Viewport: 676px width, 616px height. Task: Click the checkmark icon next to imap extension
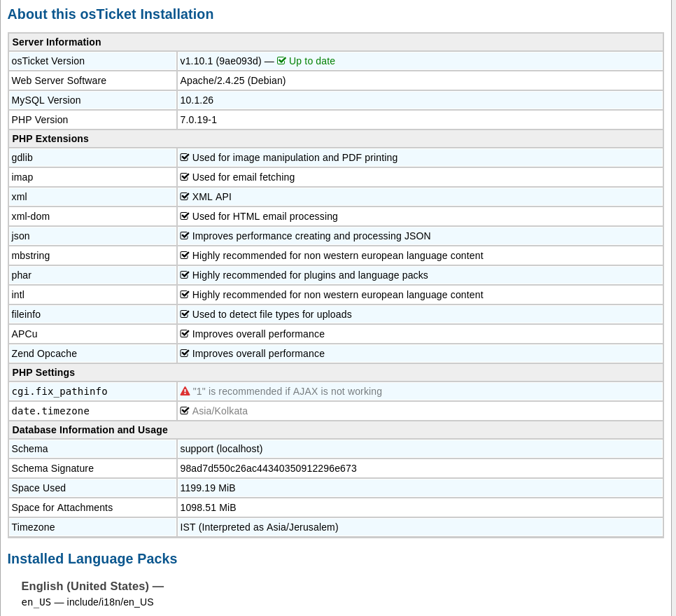184,176
